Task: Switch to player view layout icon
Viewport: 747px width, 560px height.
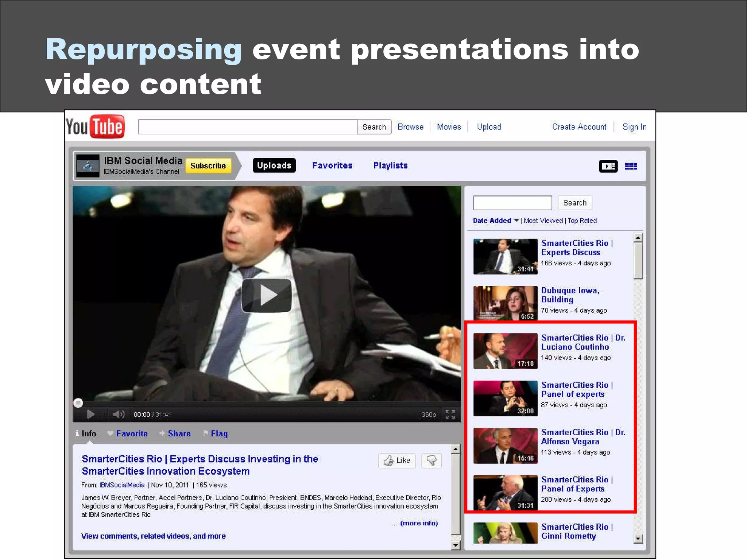Action: pos(608,166)
